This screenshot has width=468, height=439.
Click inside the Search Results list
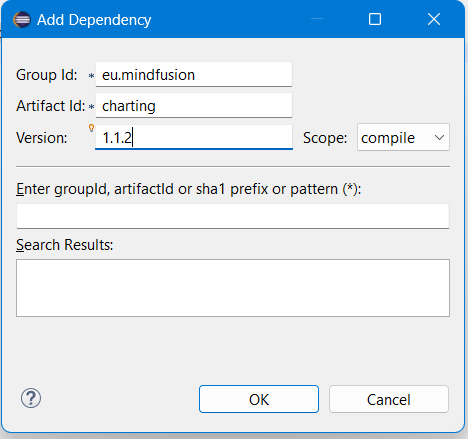pyautogui.click(x=233, y=288)
